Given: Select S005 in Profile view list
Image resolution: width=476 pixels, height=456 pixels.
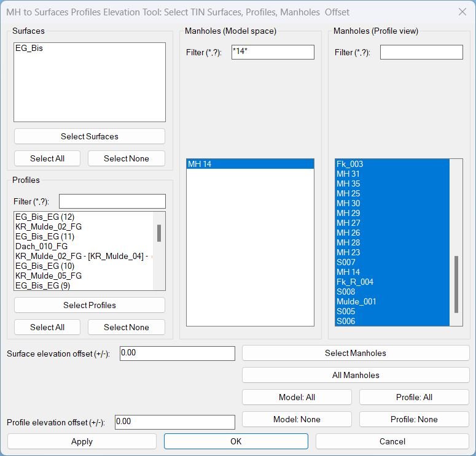Looking at the screenshot, I should (x=392, y=311).
